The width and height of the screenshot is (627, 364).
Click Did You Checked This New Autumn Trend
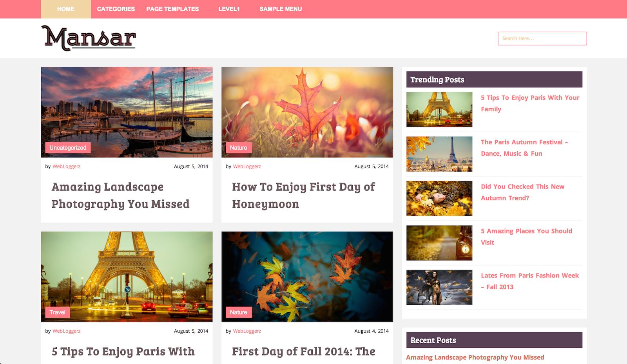tap(523, 192)
